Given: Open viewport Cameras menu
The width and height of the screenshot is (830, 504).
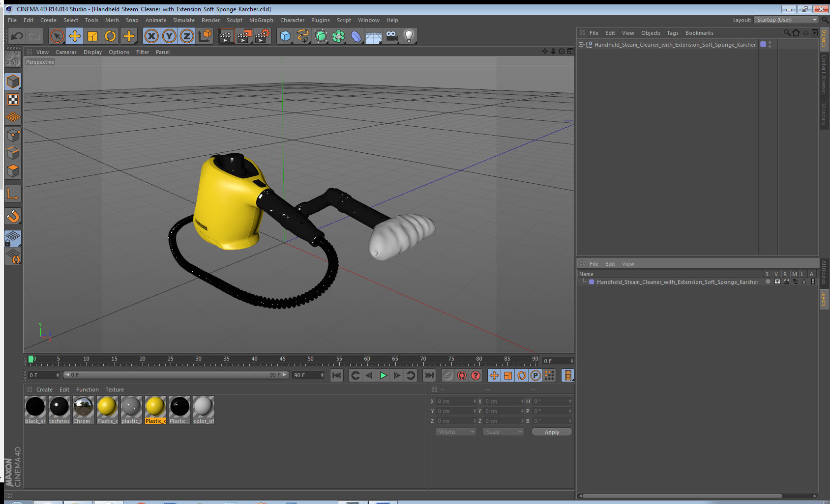Looking at the screenshot, I should pos(66,52).
